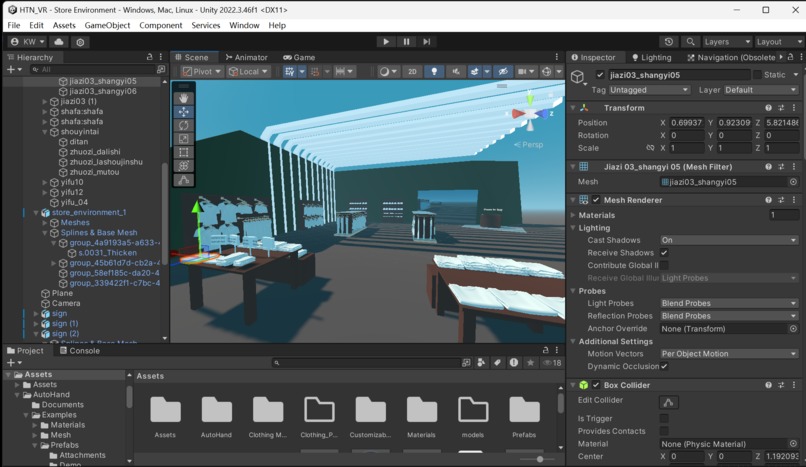The image size is (806, 467).
Task: Click the Play button
Action: [x=386, y=42]
